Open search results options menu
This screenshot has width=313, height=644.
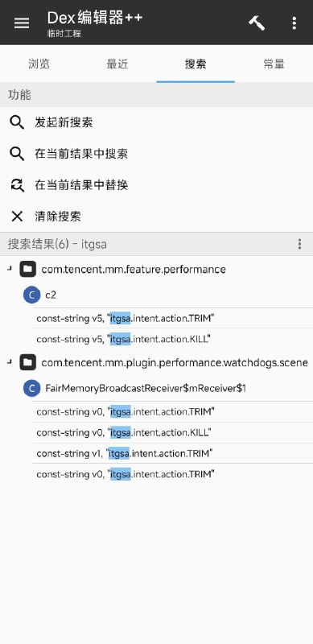(300, 245)
